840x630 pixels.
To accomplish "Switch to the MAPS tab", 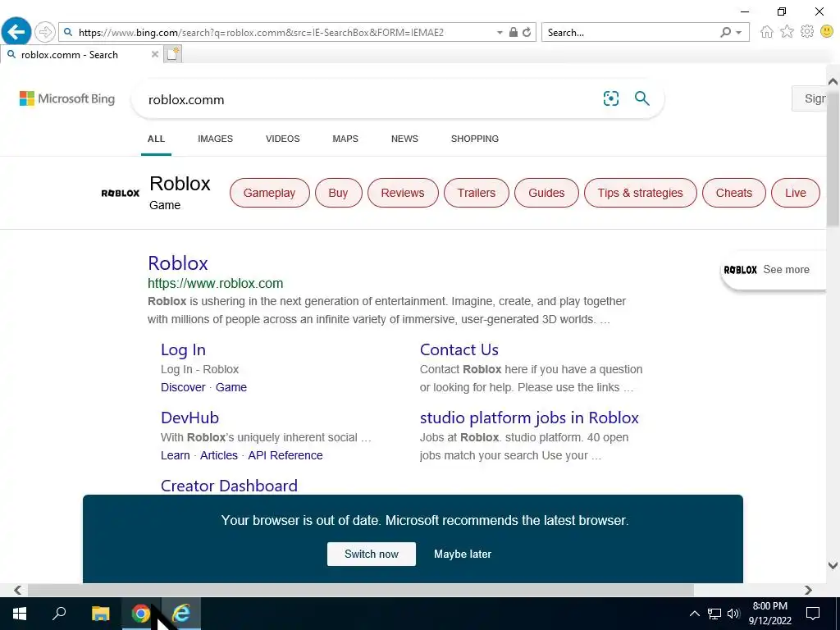I will point(345,139).
